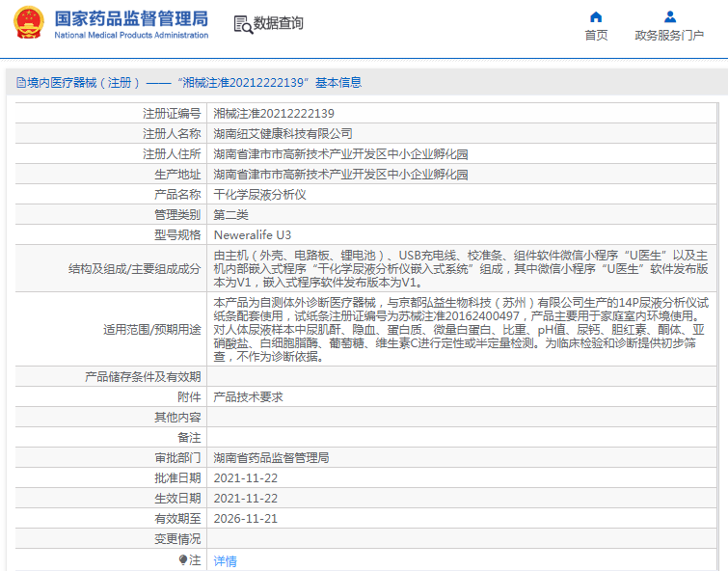Click the national emblem logo
Screen dimensions: 728x571
(29, 22)
